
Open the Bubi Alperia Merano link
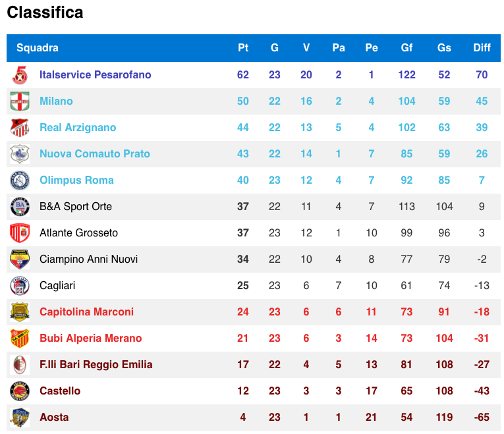click(91, 339)
